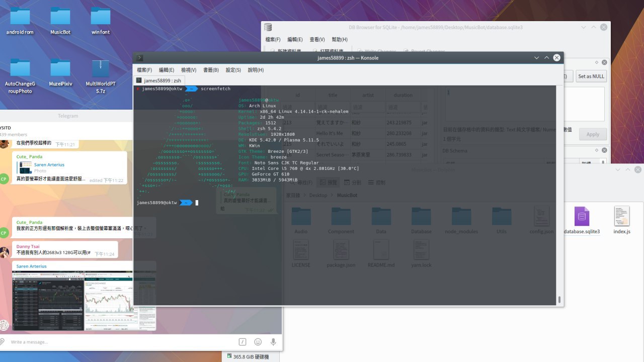Select the MuzeiPixiv folder on the desktop
644x362 pixels.
click(60, 73)
